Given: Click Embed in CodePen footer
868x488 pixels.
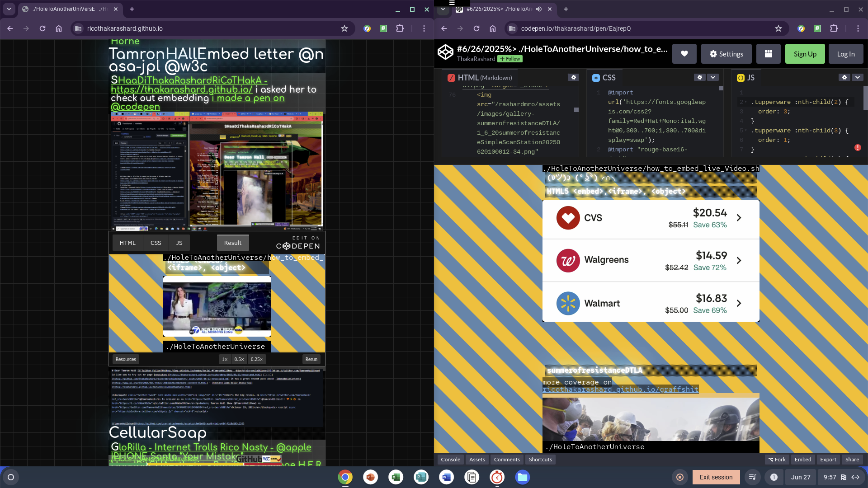Looking at the screenshot, I should tap(803, 460).
